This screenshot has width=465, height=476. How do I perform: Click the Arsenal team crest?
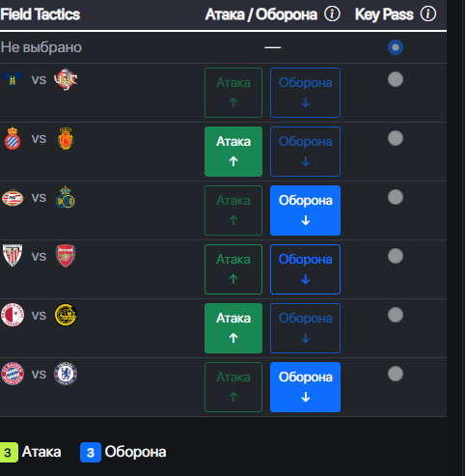point(66,256)
